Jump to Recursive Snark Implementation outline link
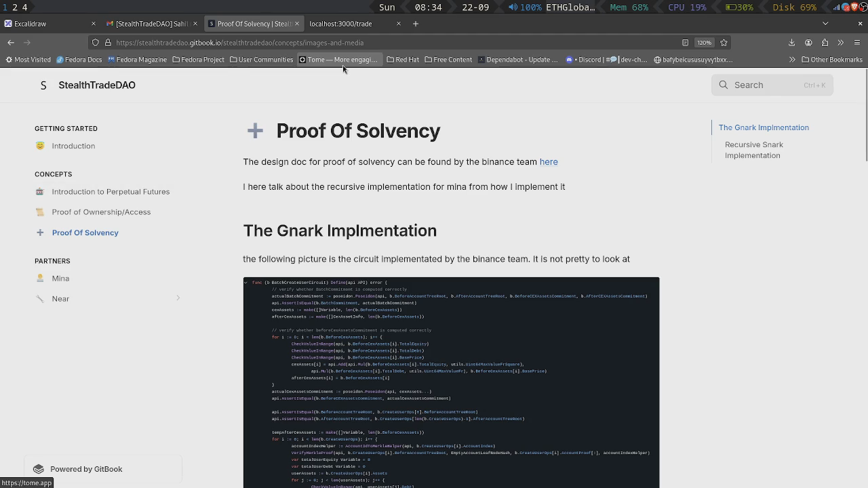 tap(753, 150)
